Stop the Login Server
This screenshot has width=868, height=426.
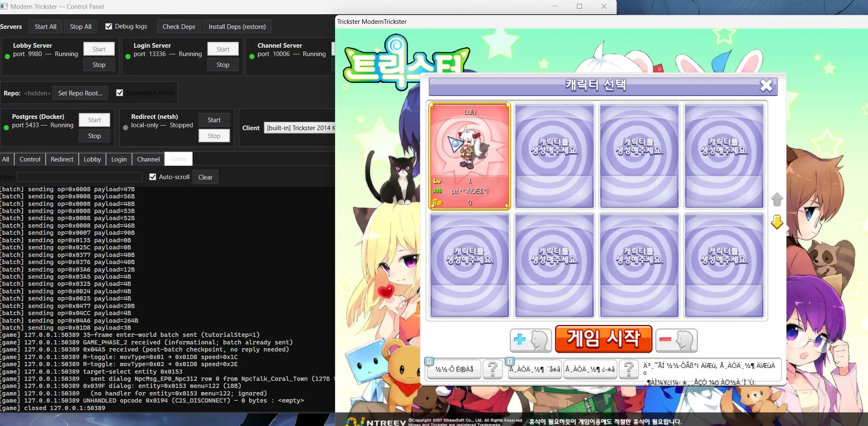[223, 65]
